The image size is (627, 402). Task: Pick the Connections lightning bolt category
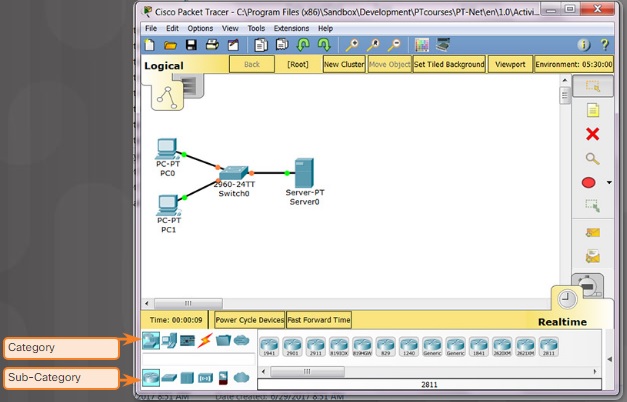(205, 341)
